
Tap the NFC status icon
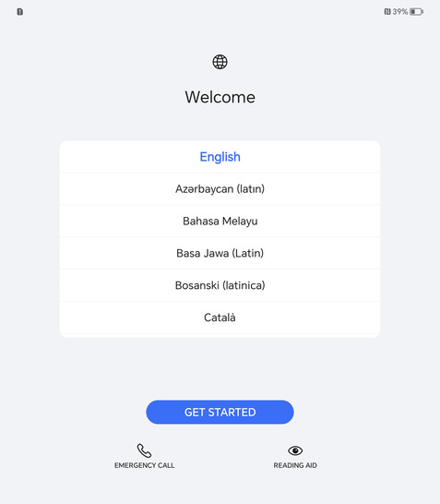(x=387, y=12)
